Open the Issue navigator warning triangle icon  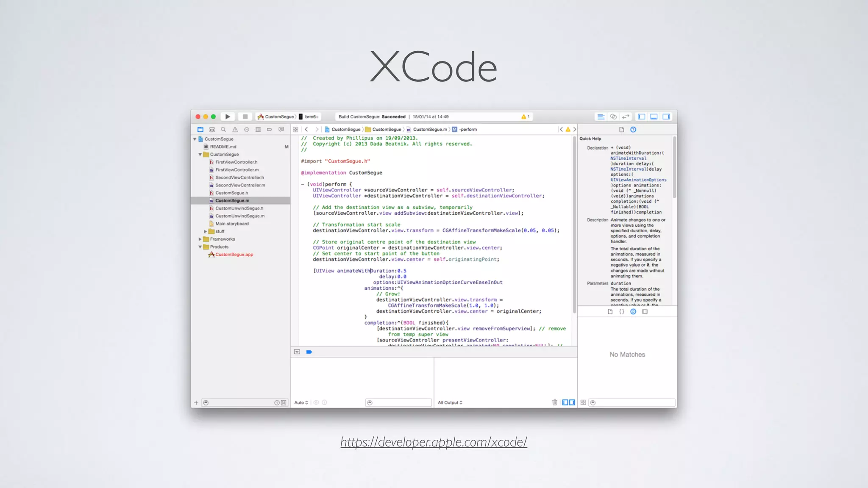click(235, 130)
